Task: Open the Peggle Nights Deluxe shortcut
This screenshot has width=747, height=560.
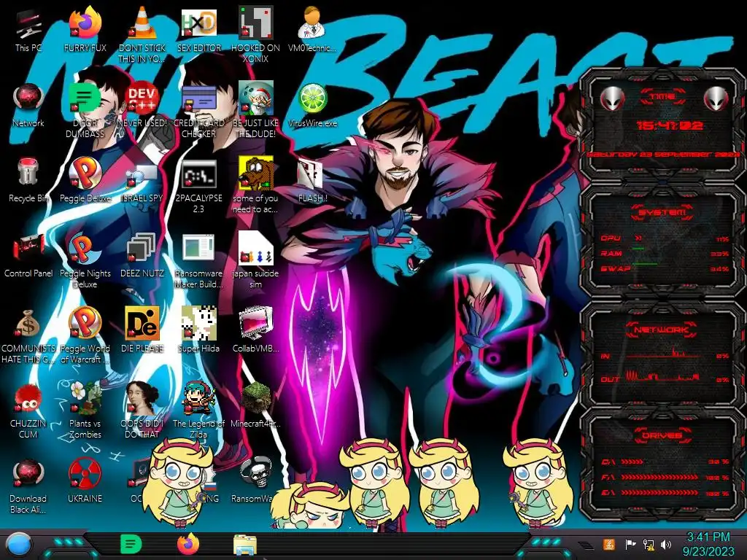Action: (x=85, y=248)
